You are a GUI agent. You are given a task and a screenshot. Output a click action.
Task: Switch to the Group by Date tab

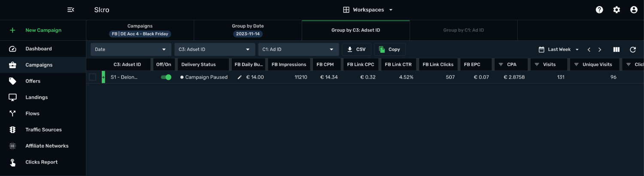(248, 30)
